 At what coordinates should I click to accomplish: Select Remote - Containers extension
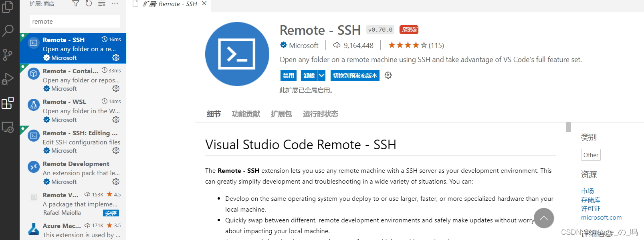click(x=73, y=79)
